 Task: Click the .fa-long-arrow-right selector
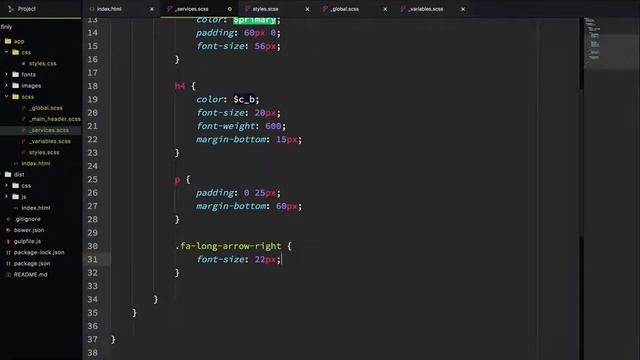tap(228, 246)
